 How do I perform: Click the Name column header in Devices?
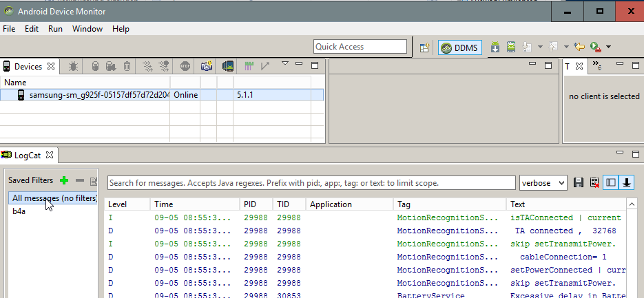point(85,83)
